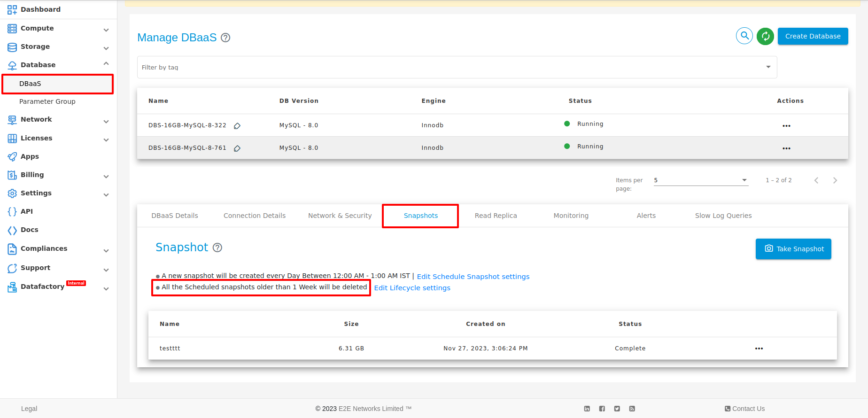This screenshot has width=868, height=418.
Task: Open actions menu for testttt snapshot
Action: pos(759,348)
